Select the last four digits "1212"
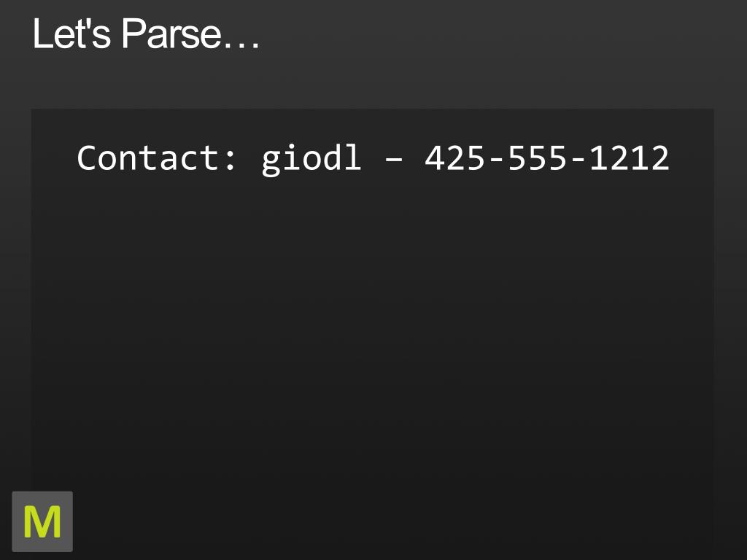 pyautogui.click(x=630, y=158)
